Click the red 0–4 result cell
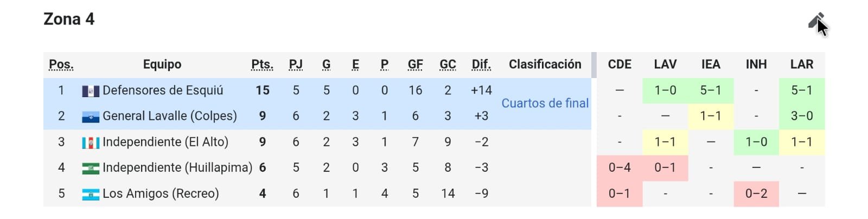Viewport: 868px width, 219px height. click(x=619, y=168)
